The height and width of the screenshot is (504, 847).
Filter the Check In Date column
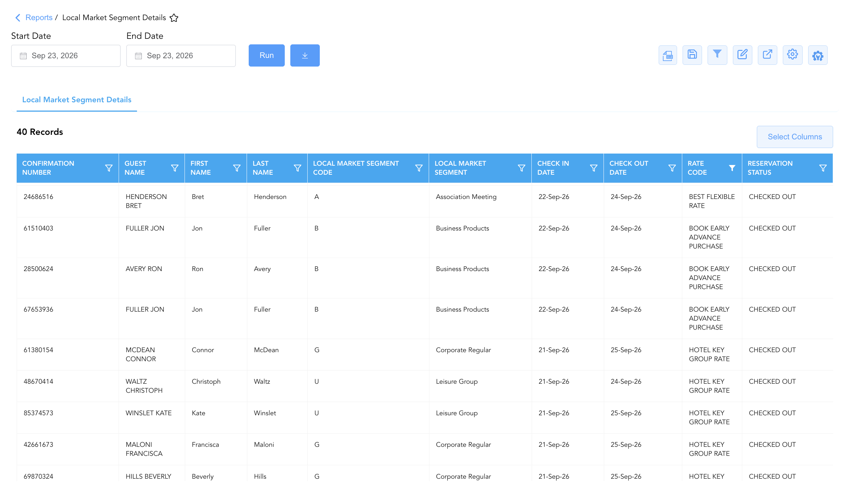[594, 168]
